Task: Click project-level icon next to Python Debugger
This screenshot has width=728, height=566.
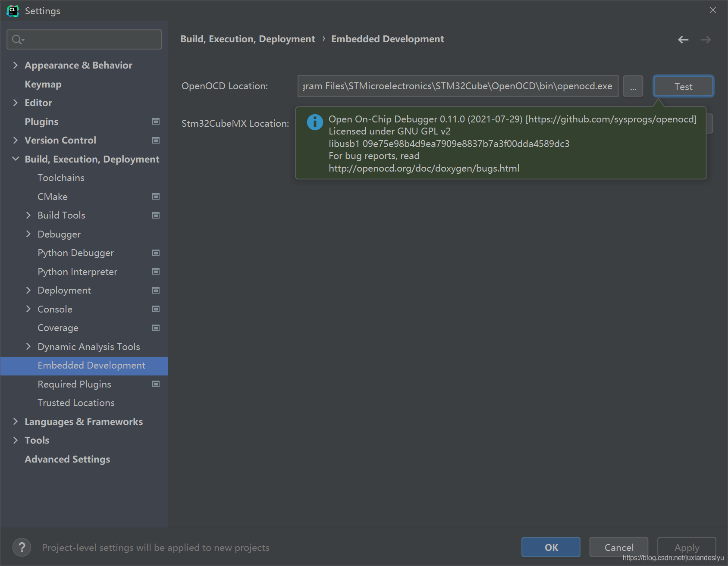Action: click(x=156, y=253)
